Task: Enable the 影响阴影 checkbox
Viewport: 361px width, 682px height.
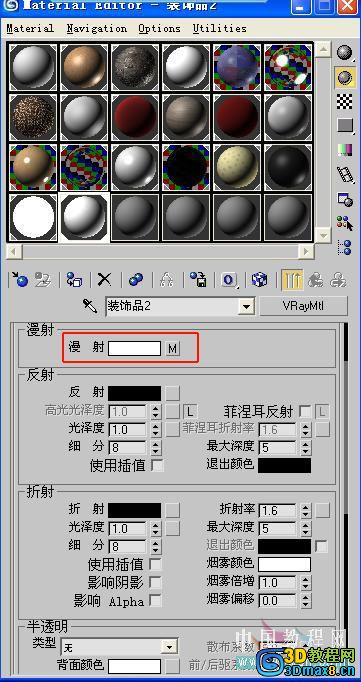Action: [155, 583]
